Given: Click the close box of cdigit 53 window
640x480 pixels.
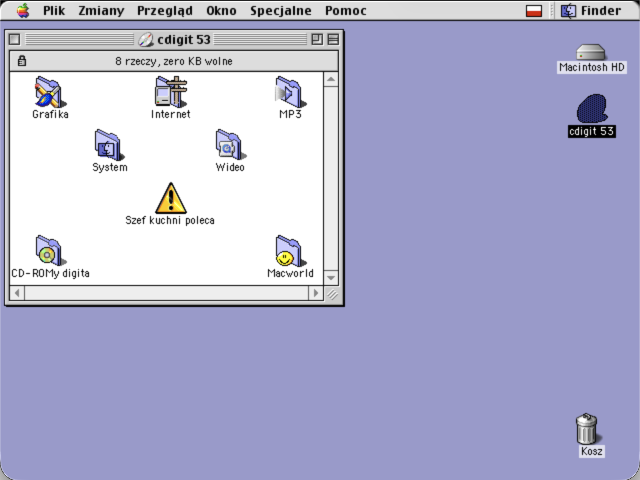Looking at the screenshot, I should 14,40.
